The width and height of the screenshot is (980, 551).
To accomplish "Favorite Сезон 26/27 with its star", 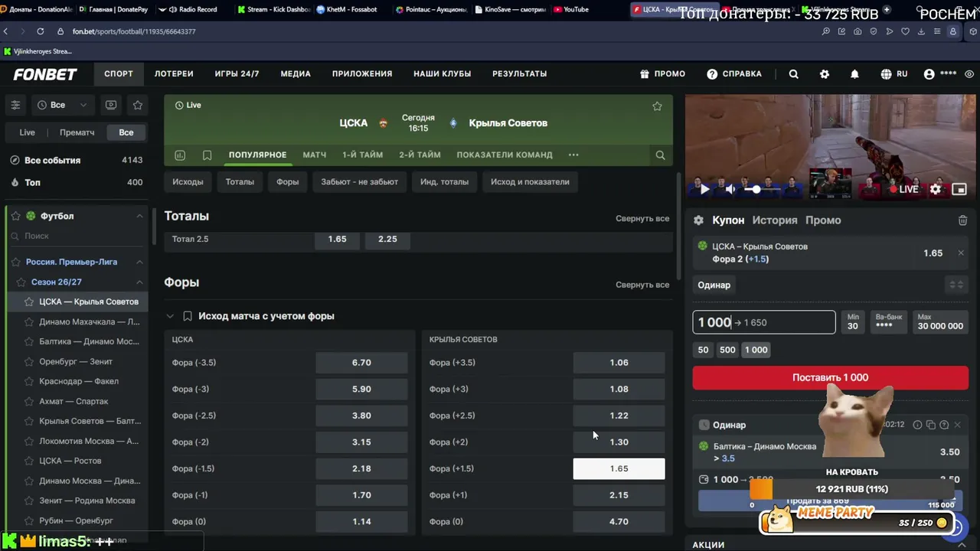I will [21, 282].
